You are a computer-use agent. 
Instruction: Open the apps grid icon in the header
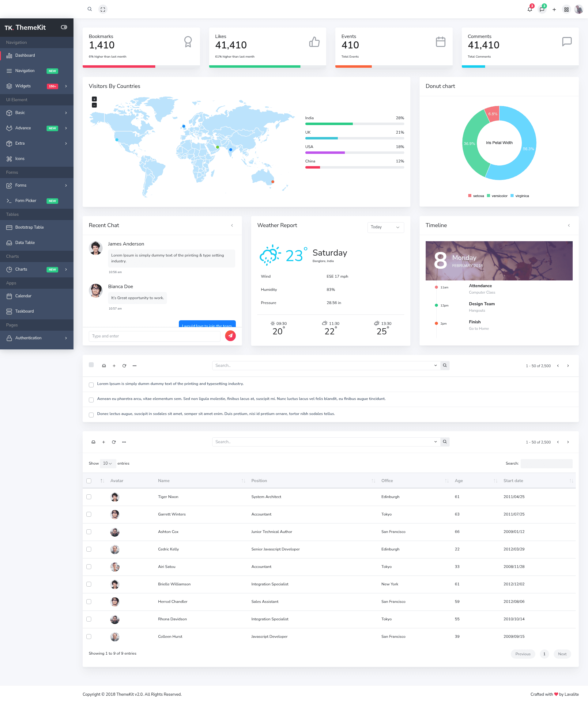click(566, 10)
